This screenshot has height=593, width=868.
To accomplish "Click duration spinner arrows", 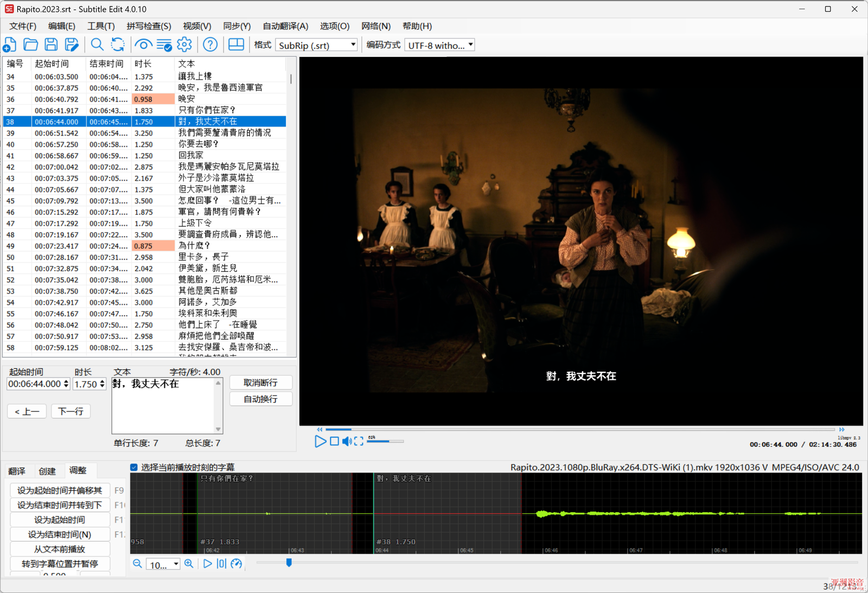I will point(102,384).
